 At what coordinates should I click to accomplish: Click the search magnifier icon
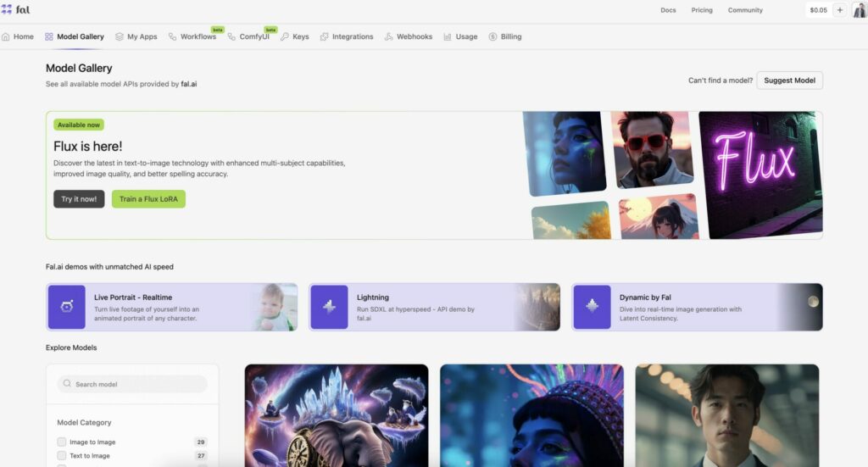[66, 384]
